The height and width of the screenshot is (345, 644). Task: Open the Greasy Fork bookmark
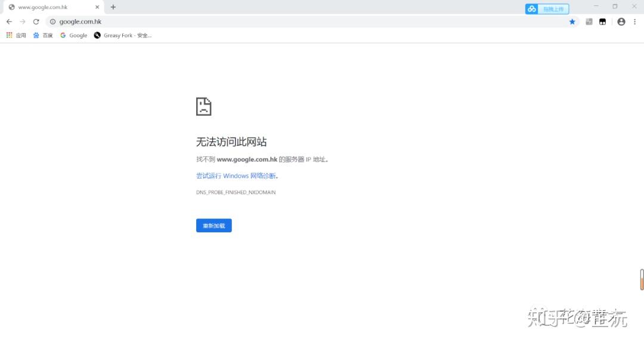(123, 35)
